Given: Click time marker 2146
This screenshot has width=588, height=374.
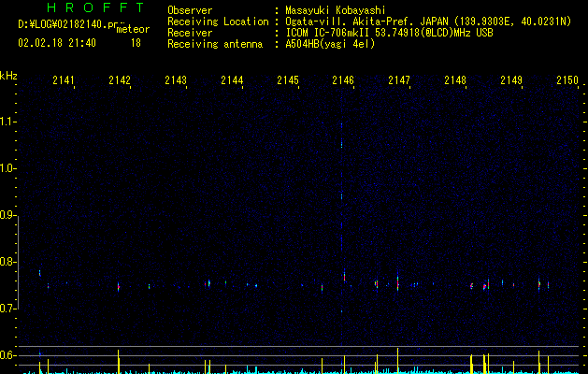Looking at the screenshot, I should (343, 79).
